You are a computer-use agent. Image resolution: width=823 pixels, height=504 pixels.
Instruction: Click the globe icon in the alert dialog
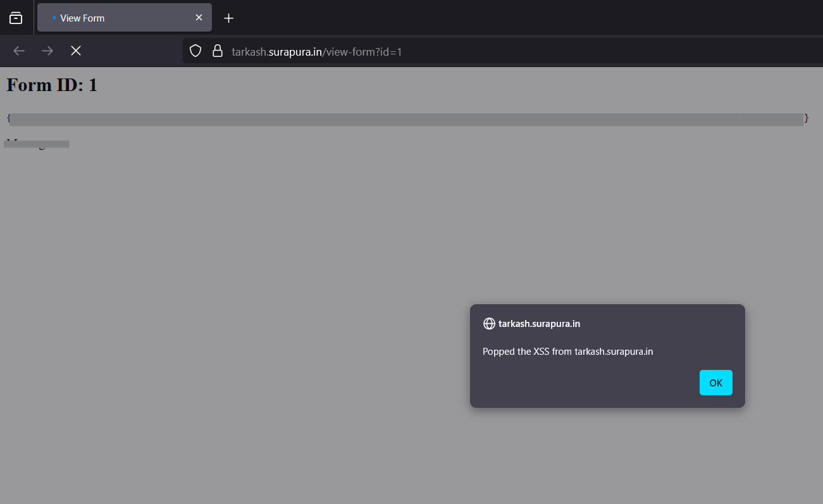[x=489, y=324]
